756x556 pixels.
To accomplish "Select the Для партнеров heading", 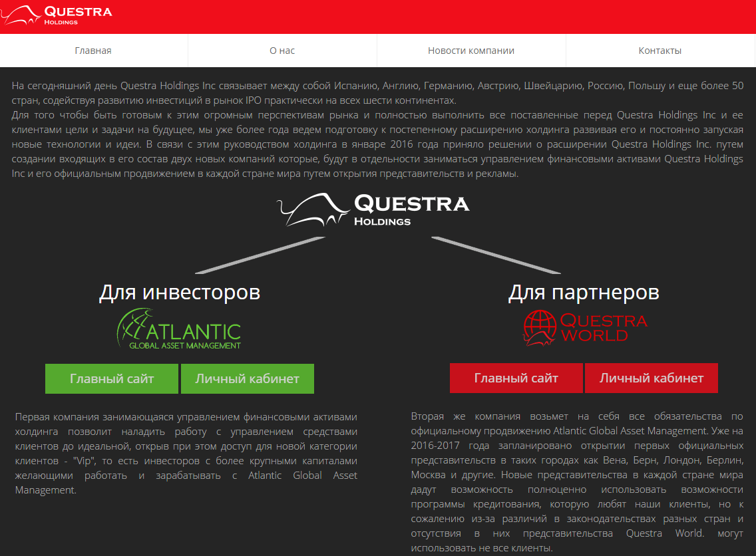I will [584, 293].
